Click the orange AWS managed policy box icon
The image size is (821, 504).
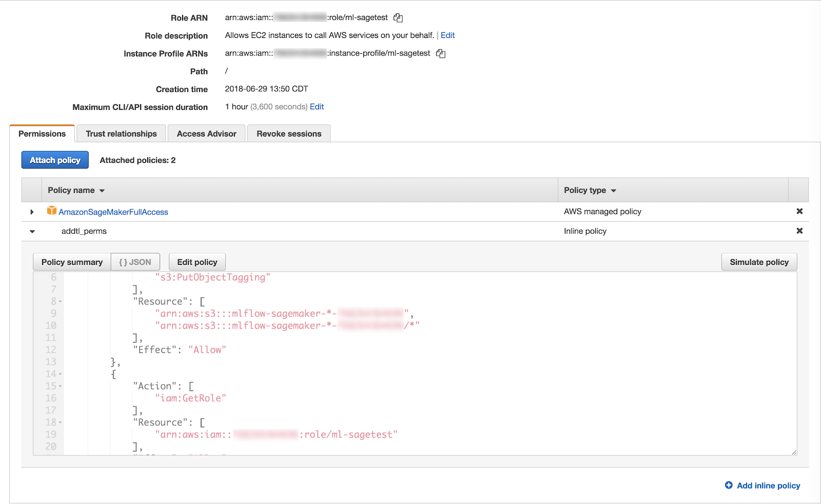click(52, 211)
